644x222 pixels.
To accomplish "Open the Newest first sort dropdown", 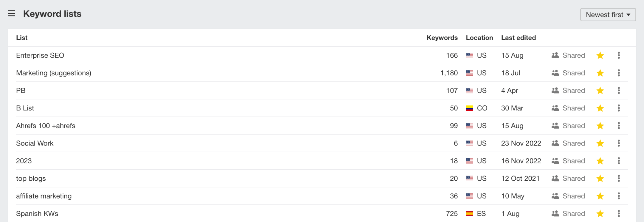I will pyautogui.click(x=608, y=15).
